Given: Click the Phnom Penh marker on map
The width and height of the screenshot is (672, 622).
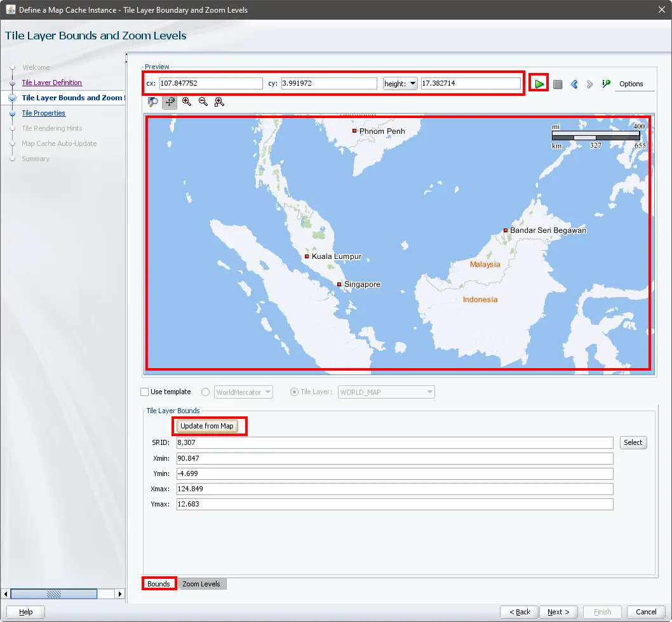Looking at the screenshot, I should pyautogui.click(x=354, y=131).
